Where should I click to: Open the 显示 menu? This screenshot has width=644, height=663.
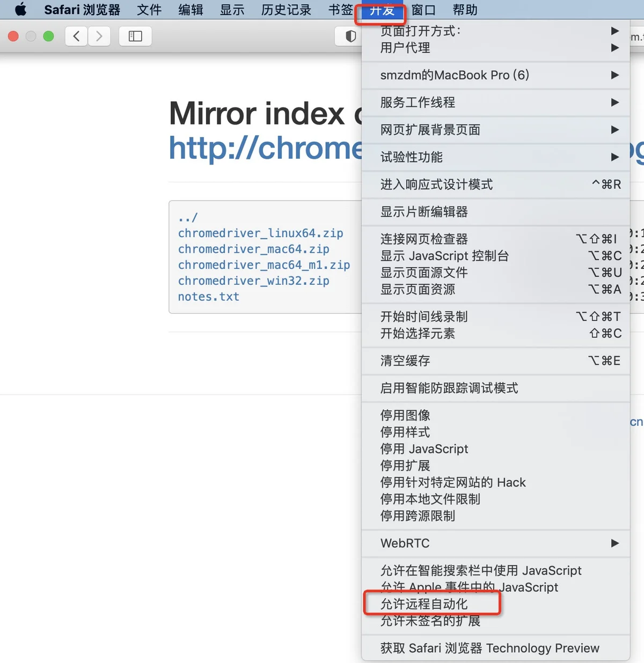(232, 10)
